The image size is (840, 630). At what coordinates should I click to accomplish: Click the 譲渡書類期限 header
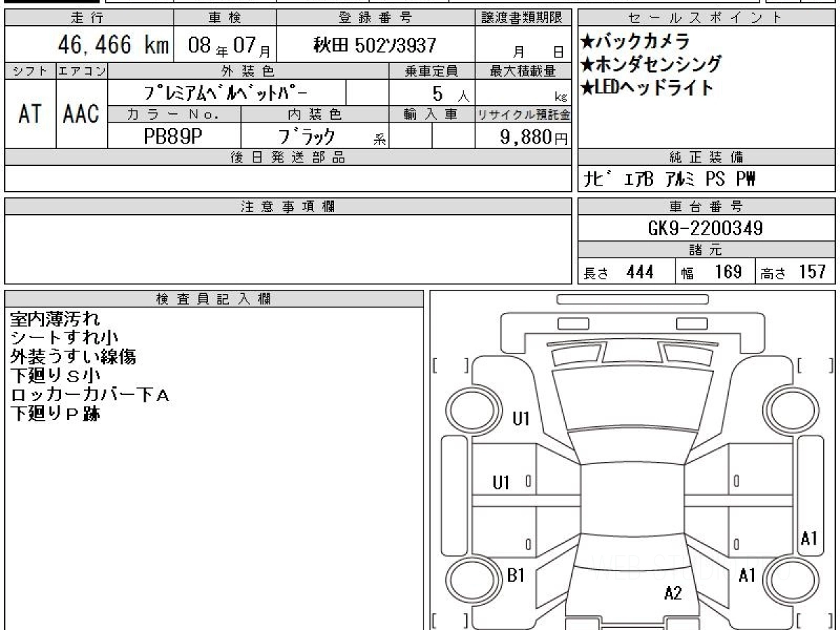pyautogui.click(x=524, y=18)
